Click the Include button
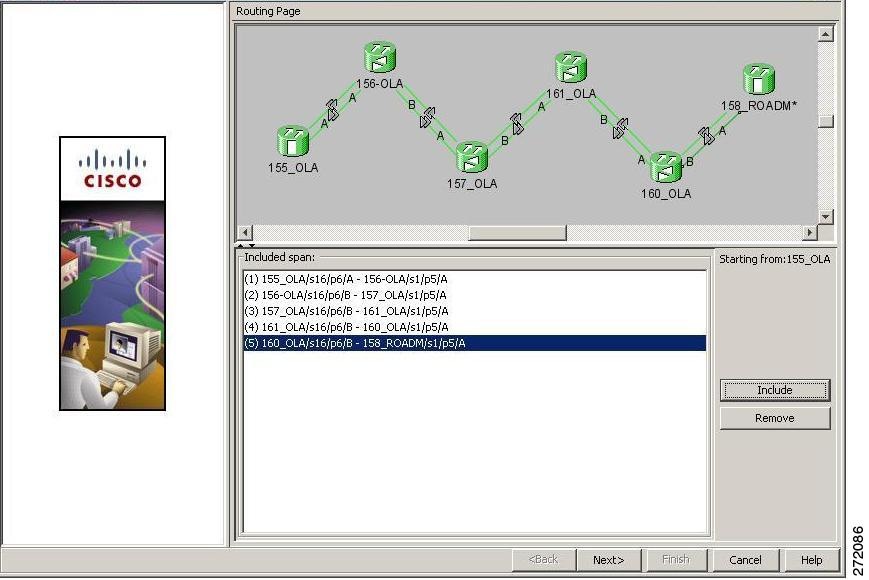 pyautogui.click(x=774, y=390)
